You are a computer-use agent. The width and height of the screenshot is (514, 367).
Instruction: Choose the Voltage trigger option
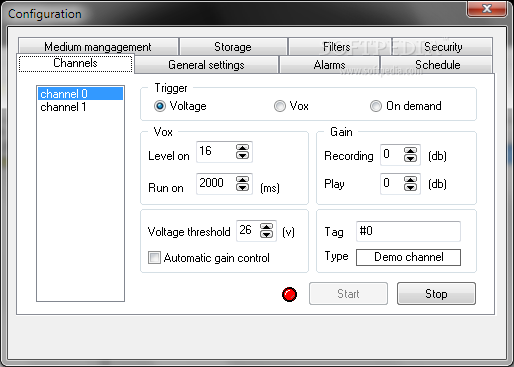[180, 106]
